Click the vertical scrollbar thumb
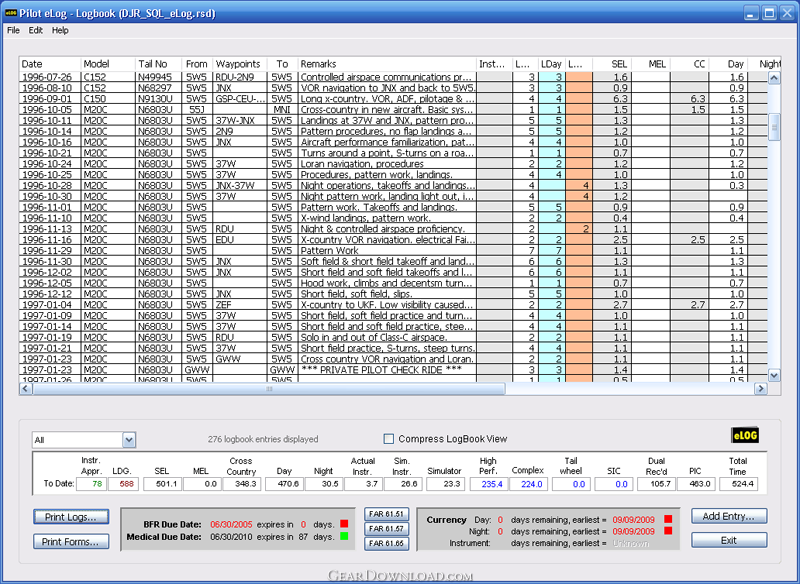 pos(774,126)
